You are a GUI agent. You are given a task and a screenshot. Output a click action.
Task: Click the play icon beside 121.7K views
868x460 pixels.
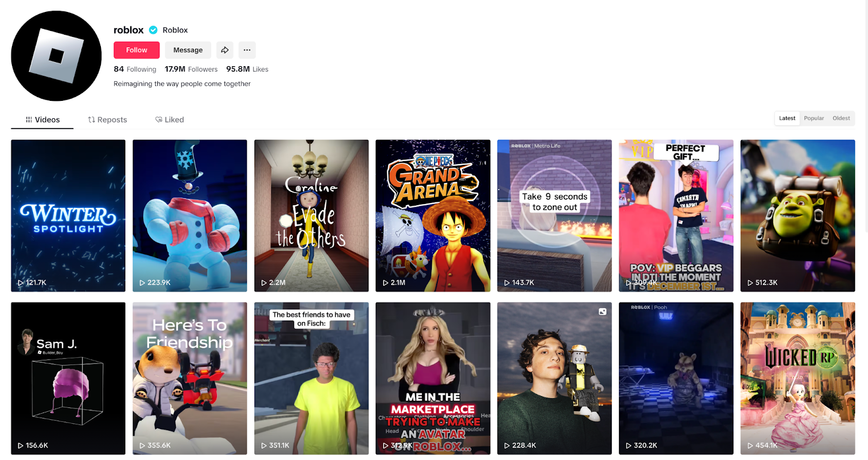[21, 283]
